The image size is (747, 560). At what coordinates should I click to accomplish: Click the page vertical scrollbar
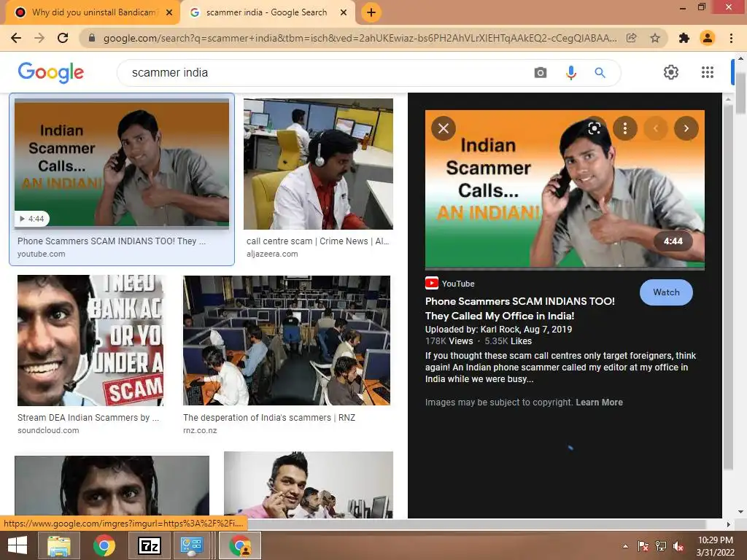point(740,94)
